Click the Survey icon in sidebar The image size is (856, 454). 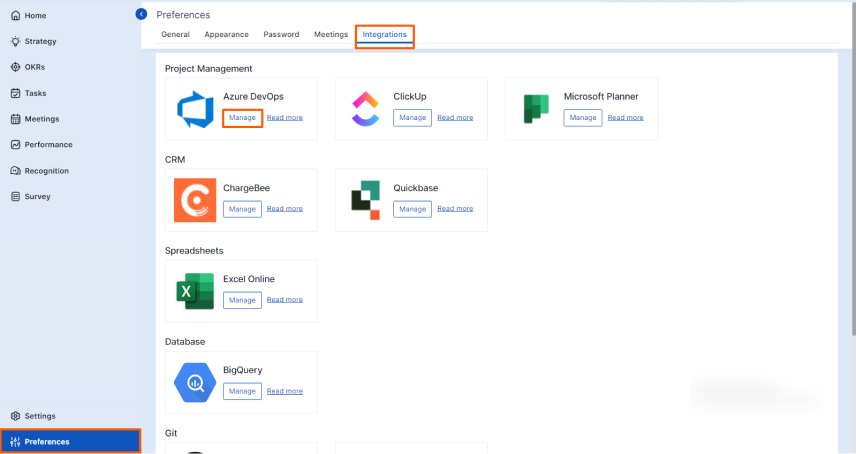[15, 196]
